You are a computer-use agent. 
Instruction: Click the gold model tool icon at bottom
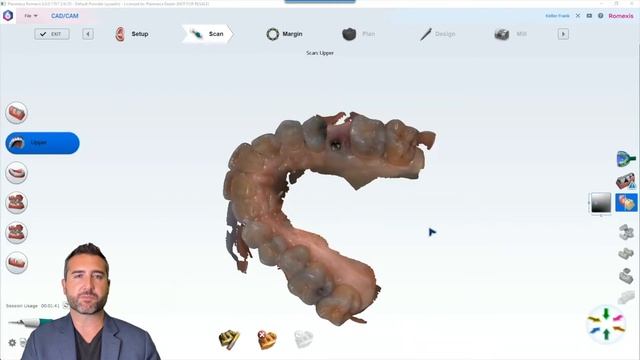coord(229,340)
